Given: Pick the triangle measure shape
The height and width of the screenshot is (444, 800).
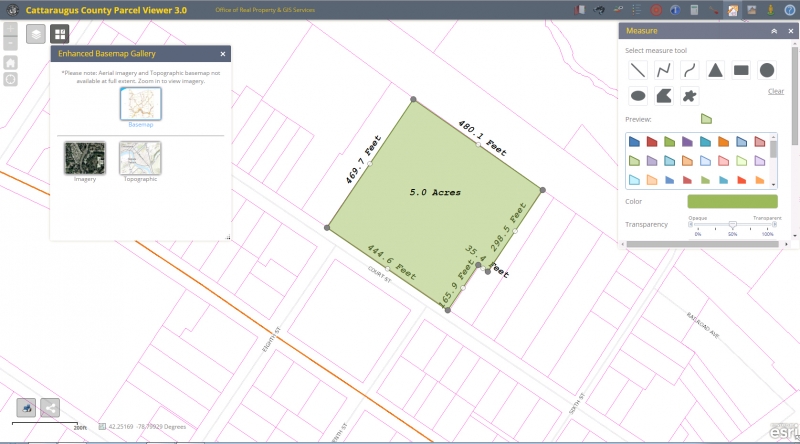Looking at the screenshot, I should 715,70.
